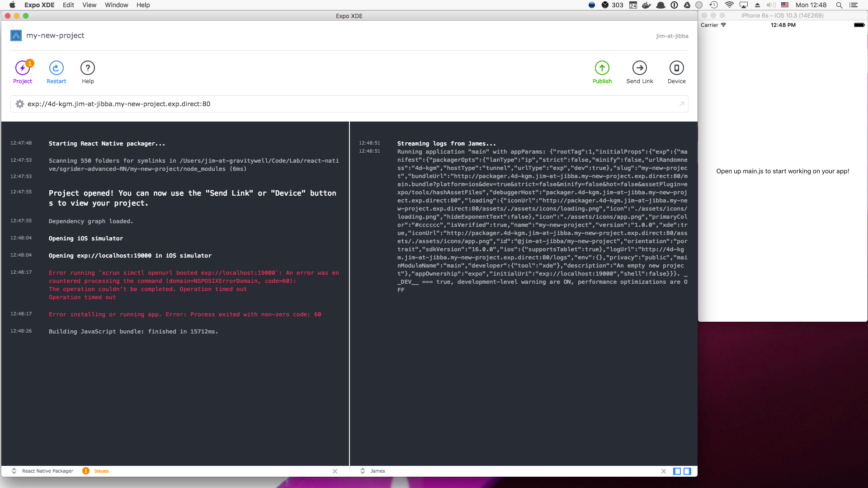868x488 pixels.
Task: Switch to split log panel layout
Action: (687, 471)
